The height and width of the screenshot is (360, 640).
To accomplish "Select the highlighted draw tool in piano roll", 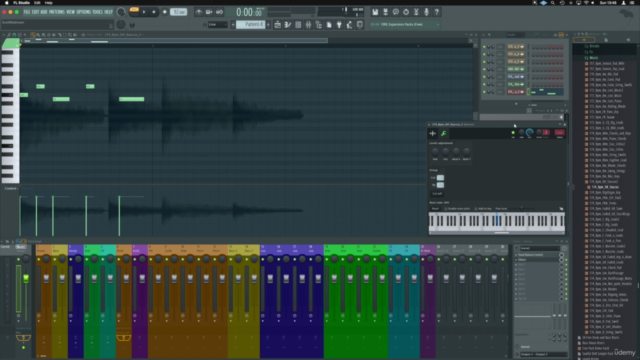I will pyautogui.click(x=33, y=35).
